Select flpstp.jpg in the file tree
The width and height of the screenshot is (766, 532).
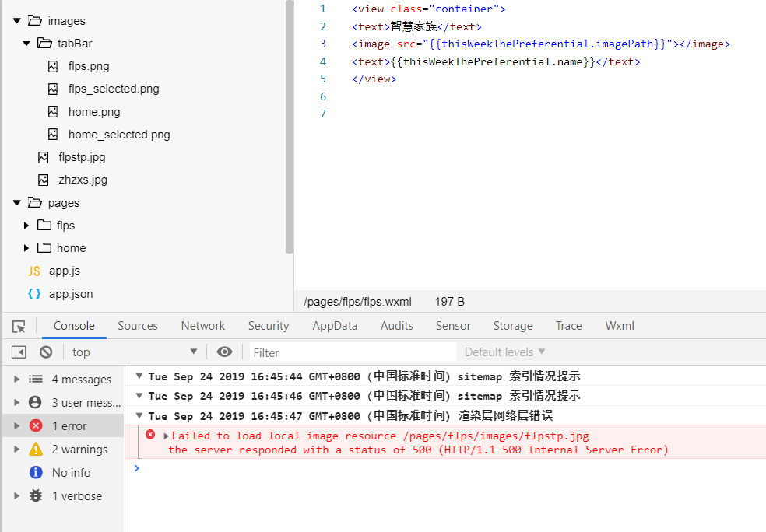[82, 157]
